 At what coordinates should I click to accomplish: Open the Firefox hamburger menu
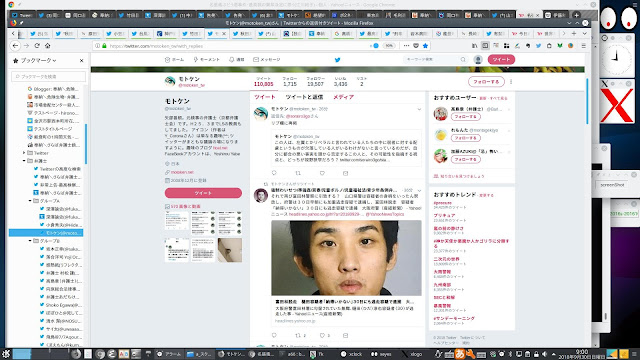coord(584,46)
